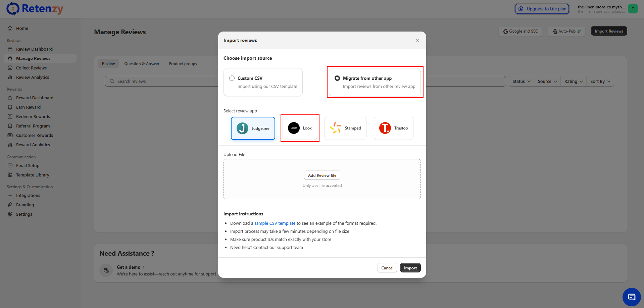The width and height of the screenshot is (644, 308).
Task: Open the Rating filter dropdown
Action: tap(573, 82)
